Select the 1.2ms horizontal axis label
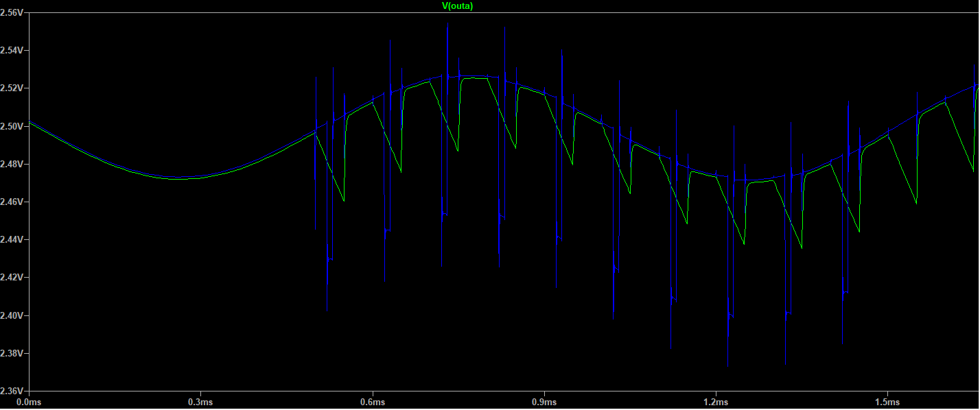This screenshot has width=980, height=410. click(716, 401)
